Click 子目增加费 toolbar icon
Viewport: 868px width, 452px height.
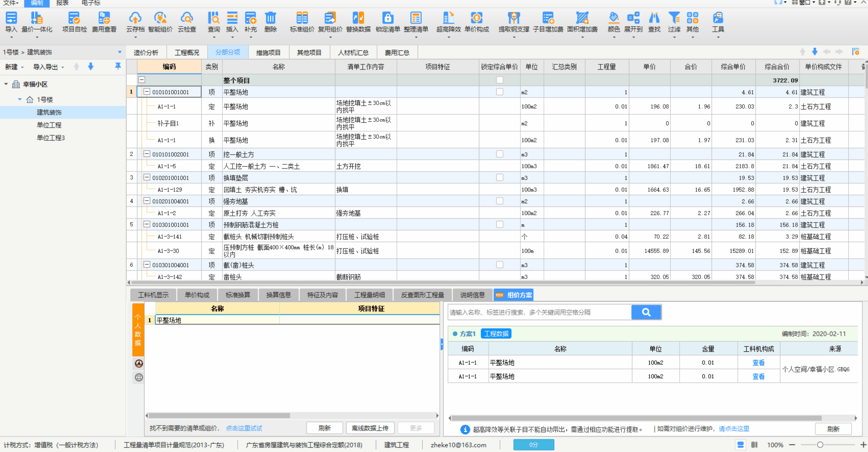pyautogui.click(x=548, y=22)
